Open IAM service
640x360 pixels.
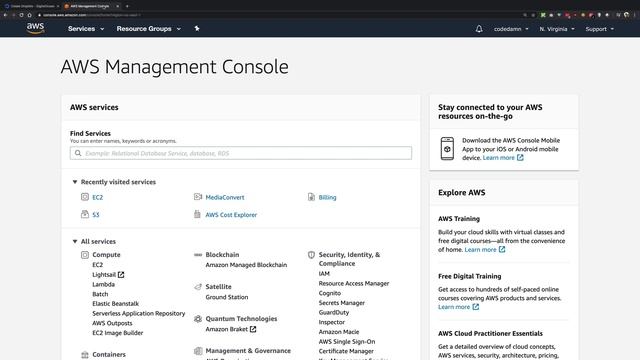[x=324, y=274]
